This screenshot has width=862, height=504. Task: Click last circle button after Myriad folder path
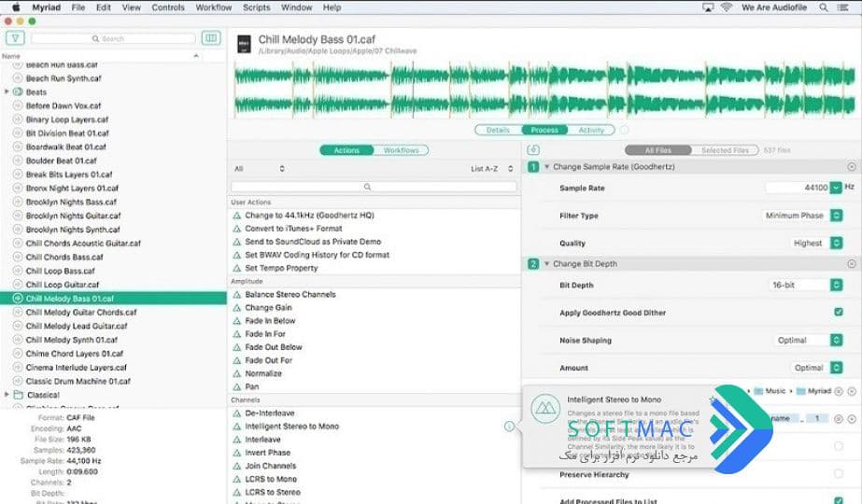pos(852,391)
